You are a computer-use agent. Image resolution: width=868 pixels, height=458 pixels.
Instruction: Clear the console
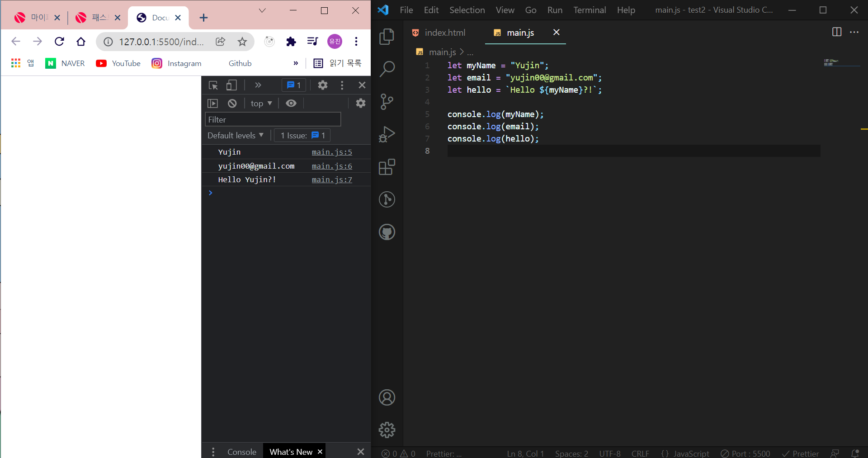[232, 104]
